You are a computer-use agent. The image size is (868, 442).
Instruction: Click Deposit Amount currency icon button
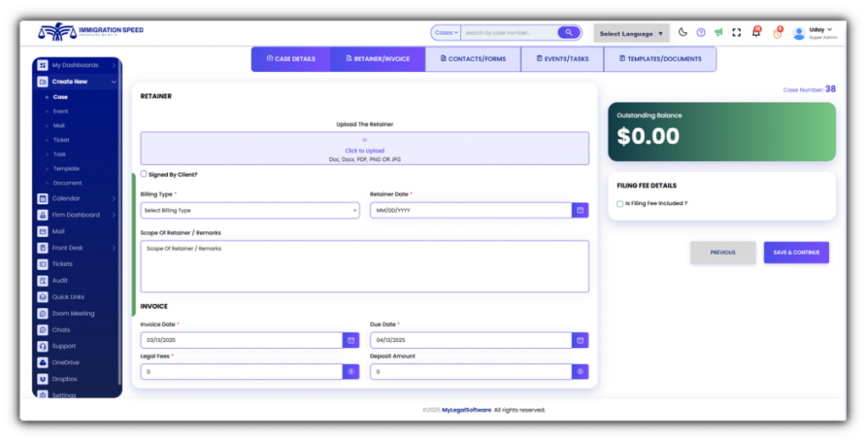(580, 372)
